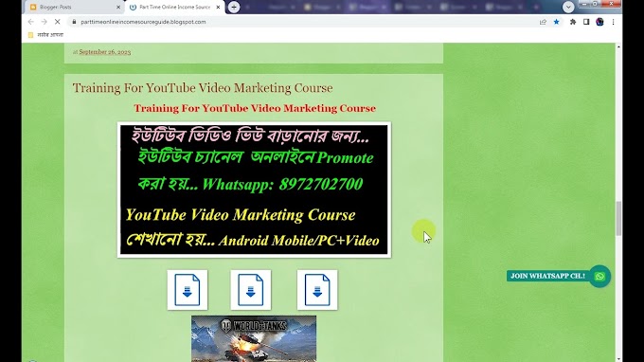Open the Chrome profile avatar

(x=599, y=22)
